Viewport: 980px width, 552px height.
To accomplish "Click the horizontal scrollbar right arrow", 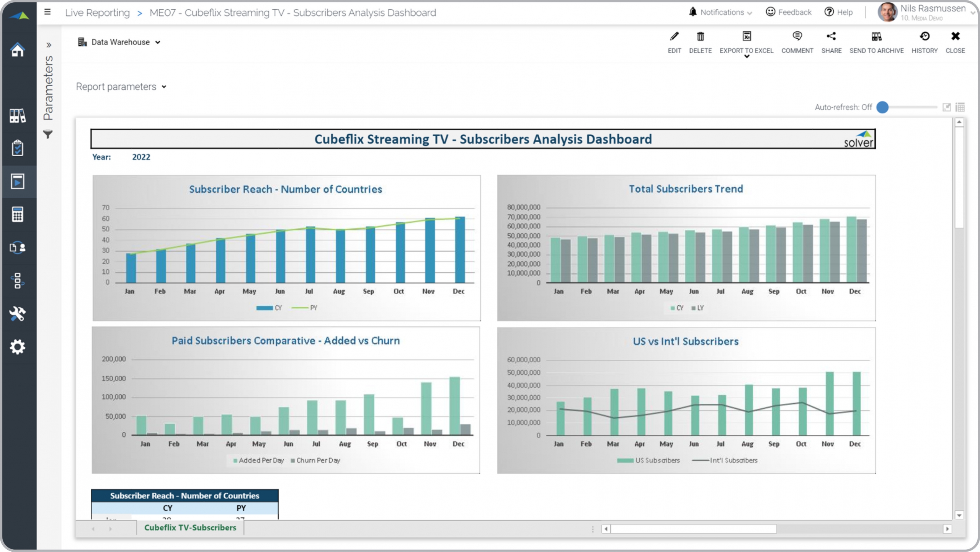I will [947, 529].
